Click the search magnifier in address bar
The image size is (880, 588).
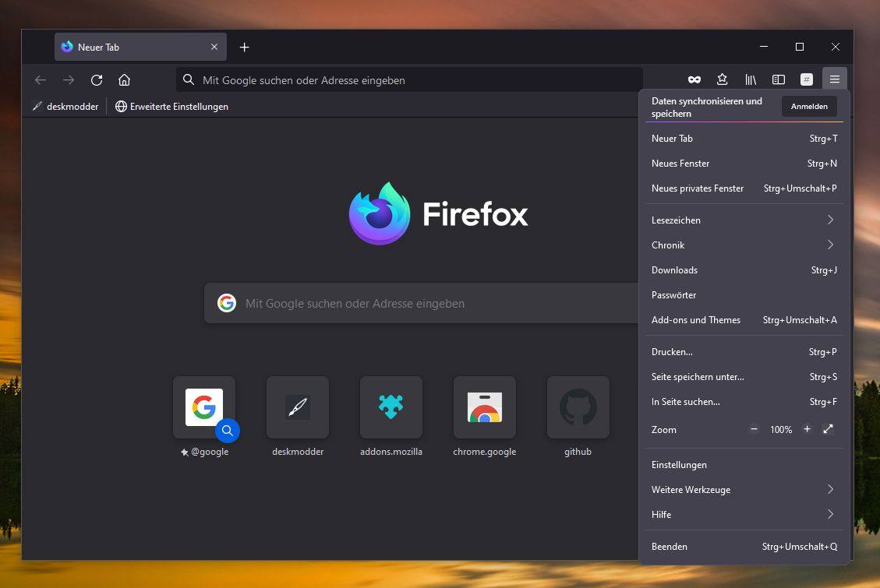189,80
